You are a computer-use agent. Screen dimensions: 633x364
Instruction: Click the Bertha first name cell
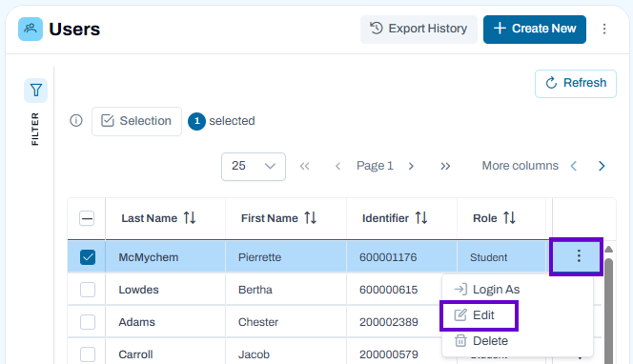[286, 290]
